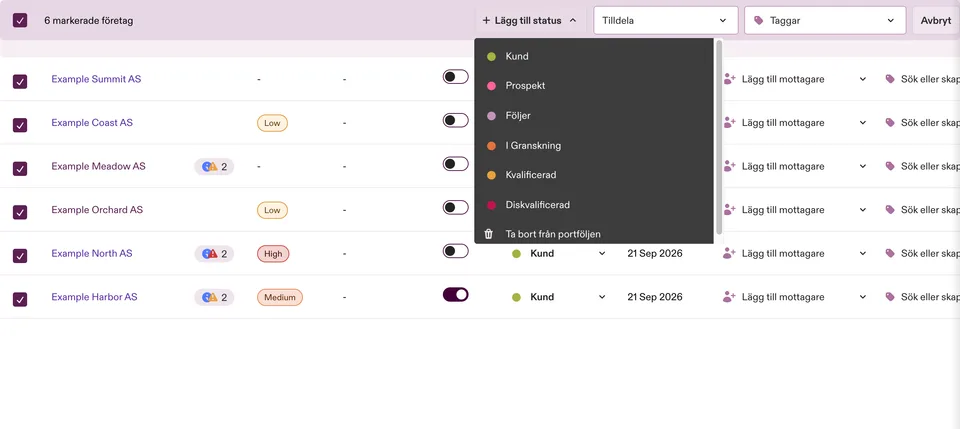Click the tag icon in Example Harbor AS row
Screen dimensions: 960x429
(890, 297)
